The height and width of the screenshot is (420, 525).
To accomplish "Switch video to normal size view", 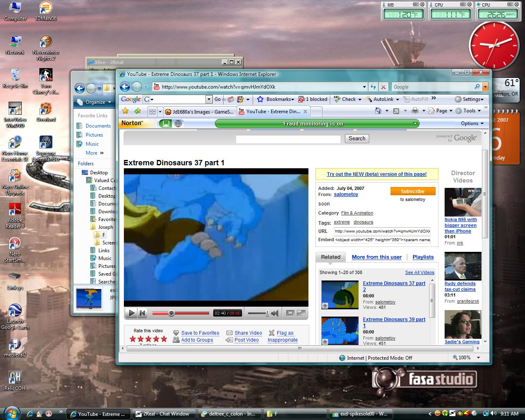I will point(290,313).
